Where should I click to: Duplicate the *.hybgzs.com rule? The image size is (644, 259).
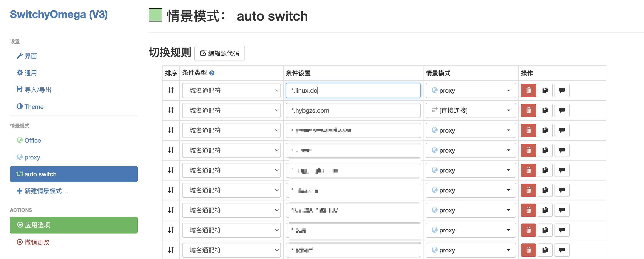[x=545, y=110]
